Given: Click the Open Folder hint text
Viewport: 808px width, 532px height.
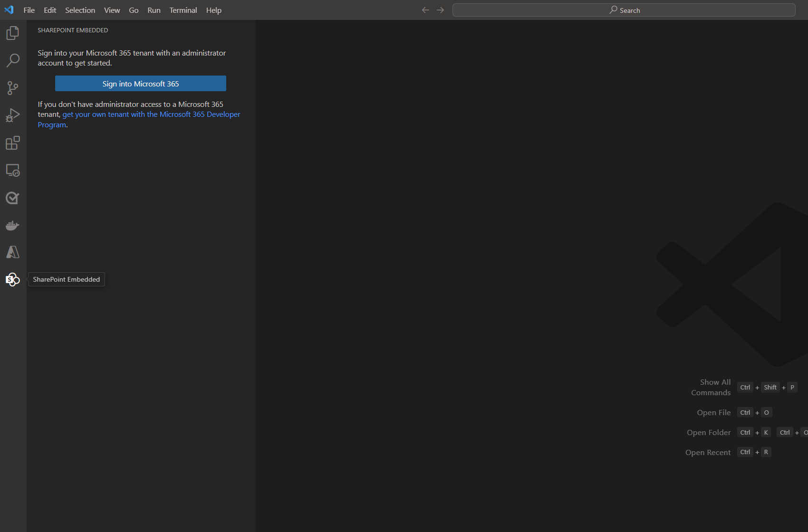Looking at the screenshot, I should (x=709, y=432).
